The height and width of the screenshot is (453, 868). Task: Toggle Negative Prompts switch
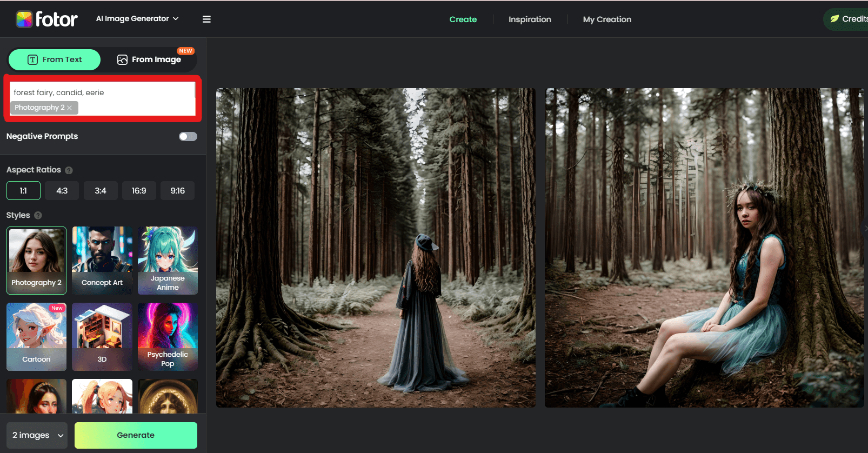188,136
